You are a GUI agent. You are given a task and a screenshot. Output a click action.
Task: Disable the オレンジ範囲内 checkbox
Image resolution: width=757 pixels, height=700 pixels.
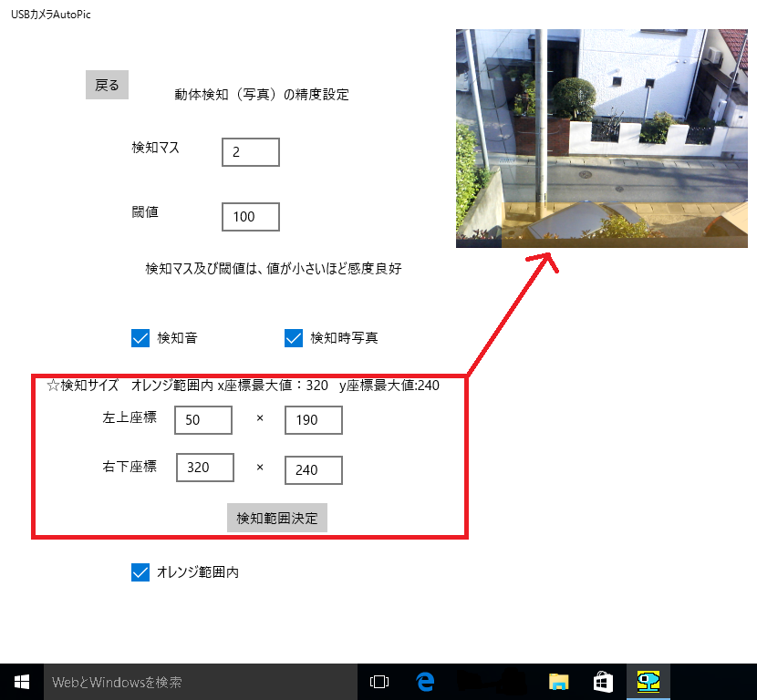tap(140, 572)
